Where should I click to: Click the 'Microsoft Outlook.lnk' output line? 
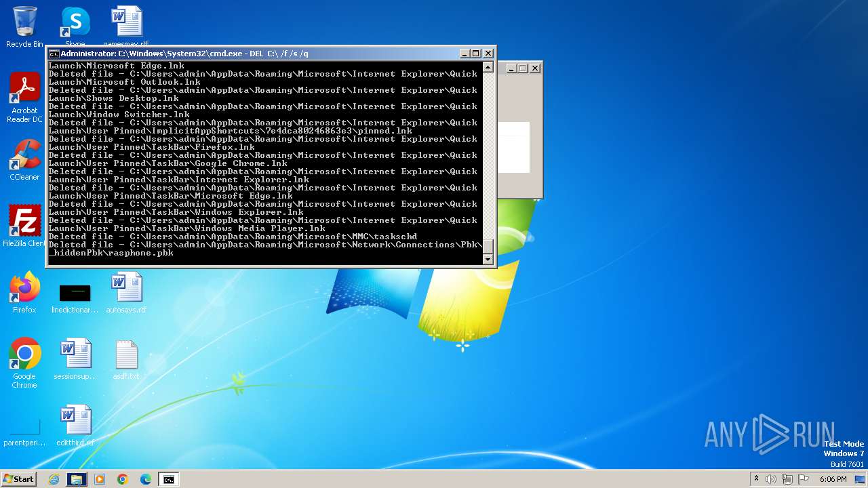pos(125,82)
